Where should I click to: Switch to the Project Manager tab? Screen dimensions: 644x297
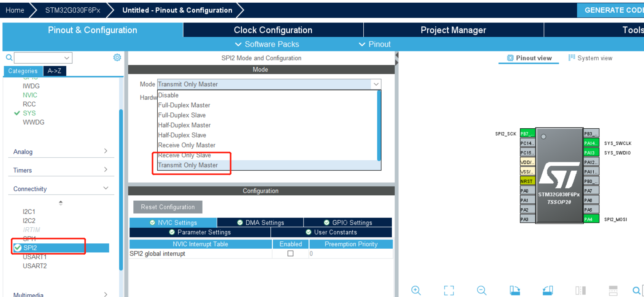[x=453, y=30]
